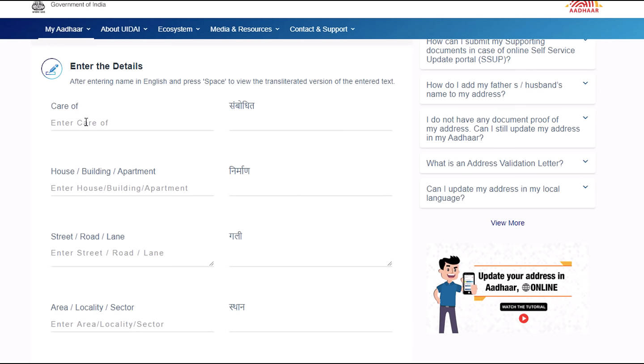Click the View More link
The image size is (644, 364).
click(x=507, y=223)
